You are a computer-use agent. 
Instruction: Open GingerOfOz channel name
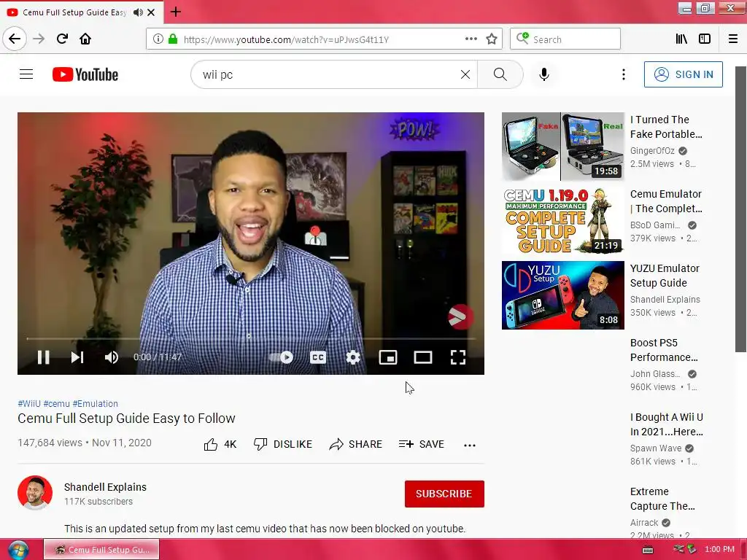click(652, 151)
